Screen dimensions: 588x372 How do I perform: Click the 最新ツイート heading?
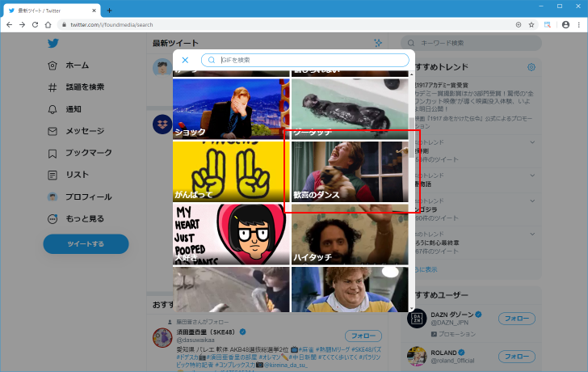tap(175, 43)
